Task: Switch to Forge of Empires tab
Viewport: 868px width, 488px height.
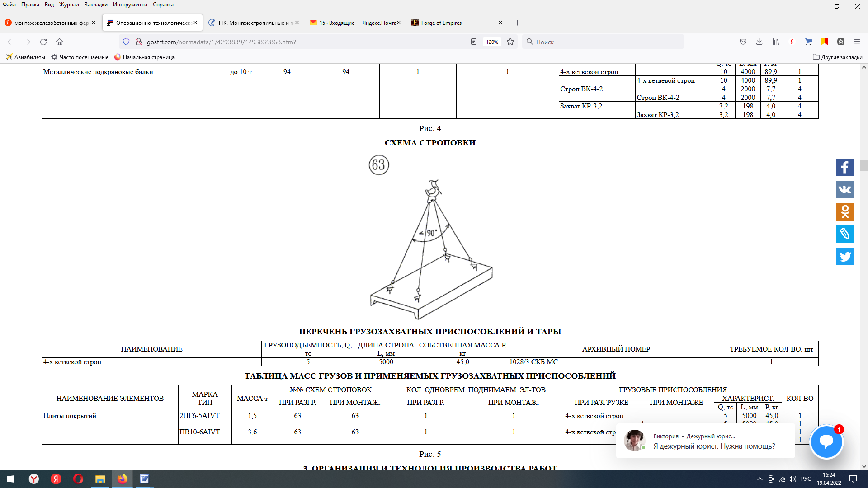Action: click(457, 23)
